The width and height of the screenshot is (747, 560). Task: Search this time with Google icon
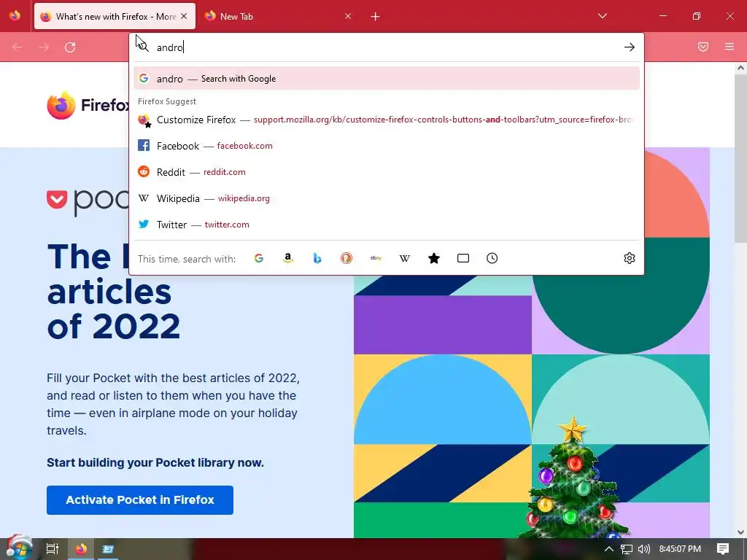(x=259, y=258)
